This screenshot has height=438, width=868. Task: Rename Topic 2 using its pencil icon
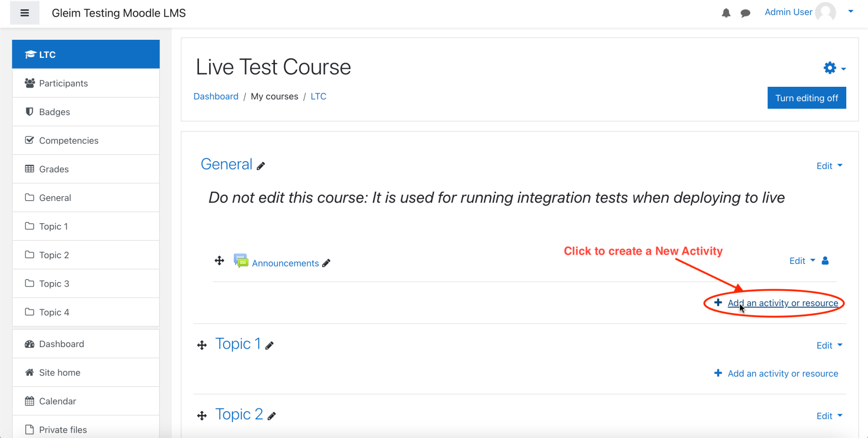(x=272, y=416)
